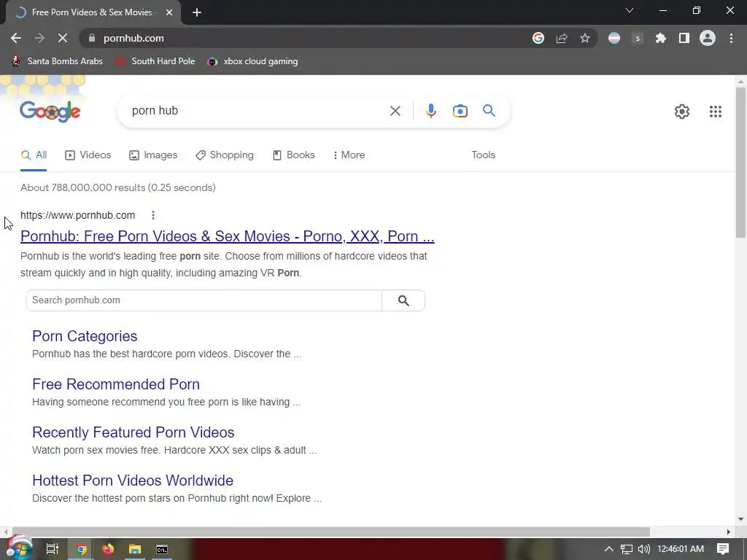Click the scroll down arrow

pos(740,519)
